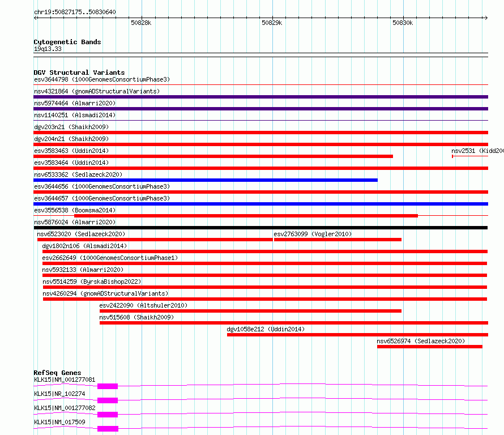Click the left scroll arrow on ruler
This screenshot has height=435, width=504.
[35, 18]
